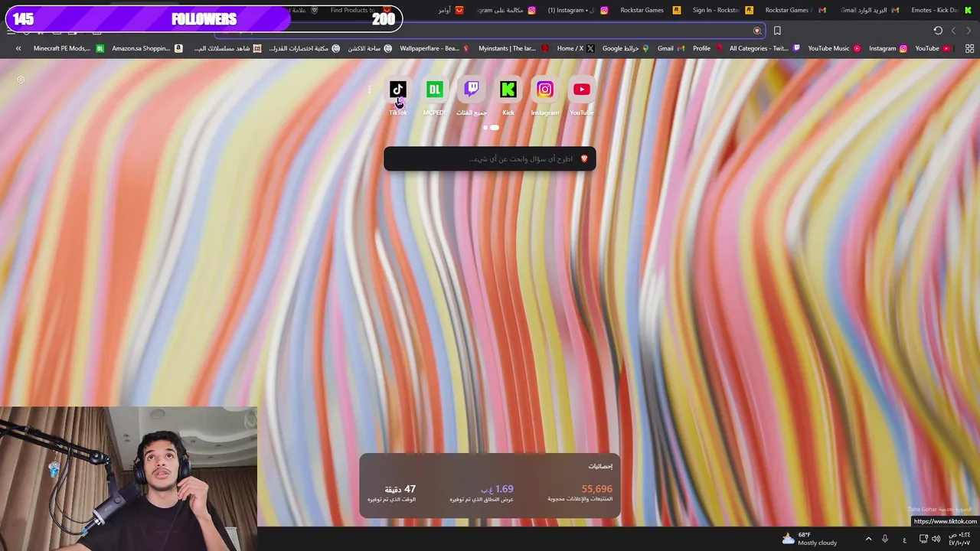Click the 55,696 trackers blocked stat
The height and width of the screenshot is (551, 980).
(x=580, y=493)
